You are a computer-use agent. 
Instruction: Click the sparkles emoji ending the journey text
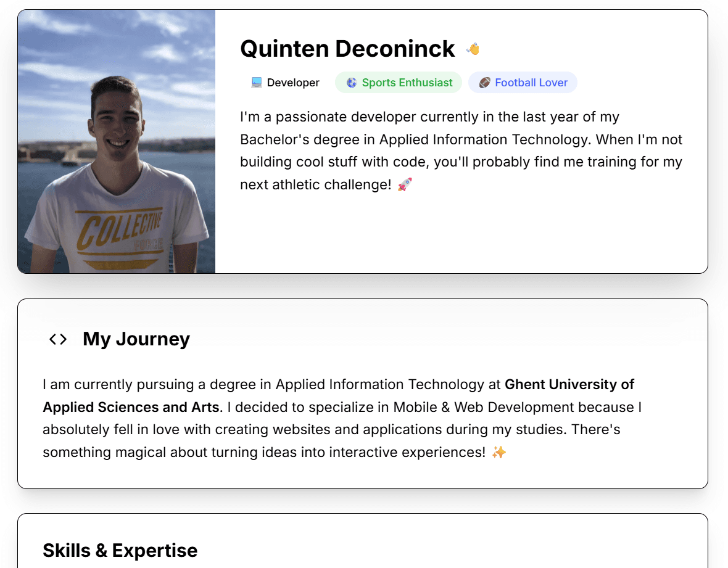(499, 453)
